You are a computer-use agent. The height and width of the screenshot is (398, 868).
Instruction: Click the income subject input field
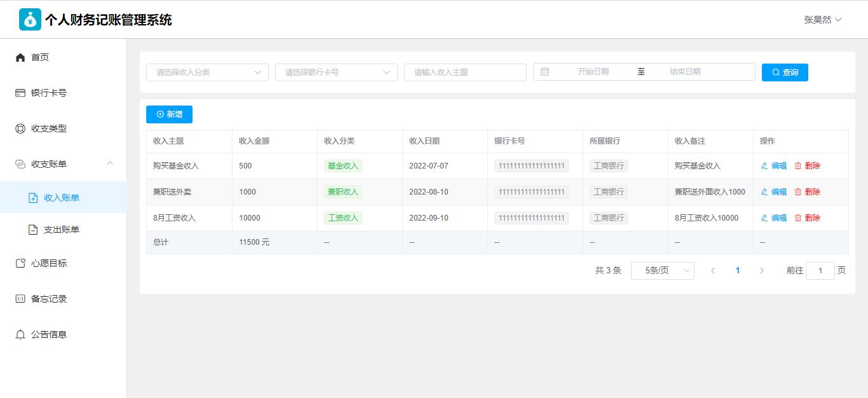pos(465,72)
